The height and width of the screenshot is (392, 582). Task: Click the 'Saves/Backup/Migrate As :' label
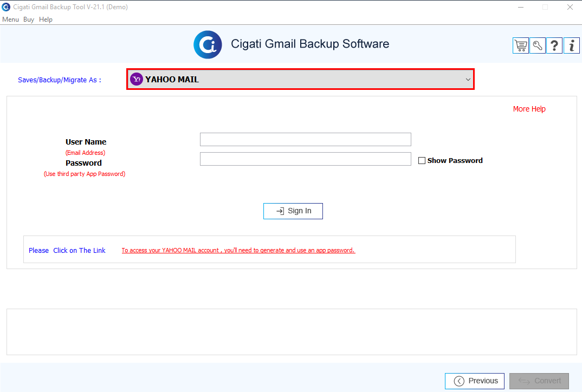point(60,80)
